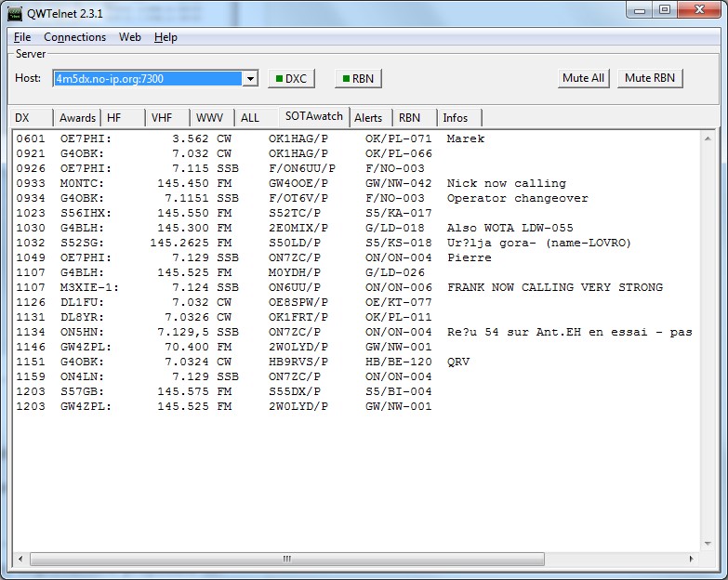Toggle the DXC connection button
This screenshot has height=580, width=728.
tap(290, 79)
